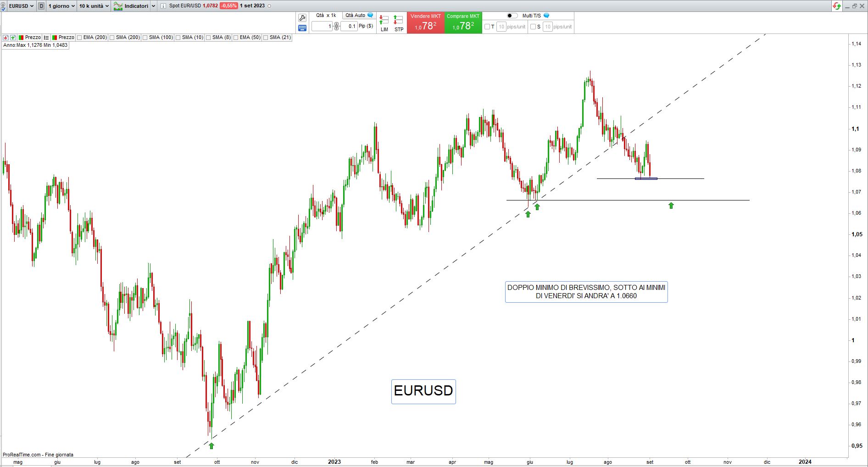
Task: Click the list icon between Prezzo labels
Action: coord(46,38)
